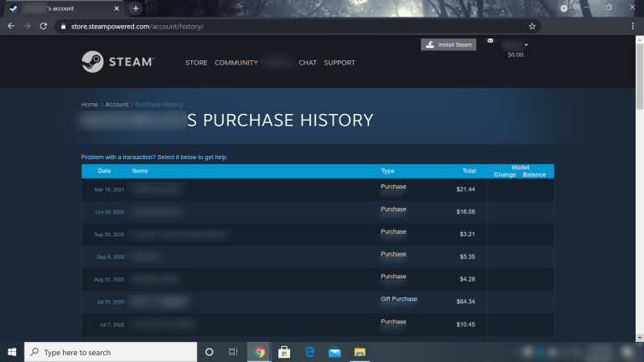Select the Jul 7, 2020 transaction date
This screenshot has height=362, width=644.
pos(112,324)
